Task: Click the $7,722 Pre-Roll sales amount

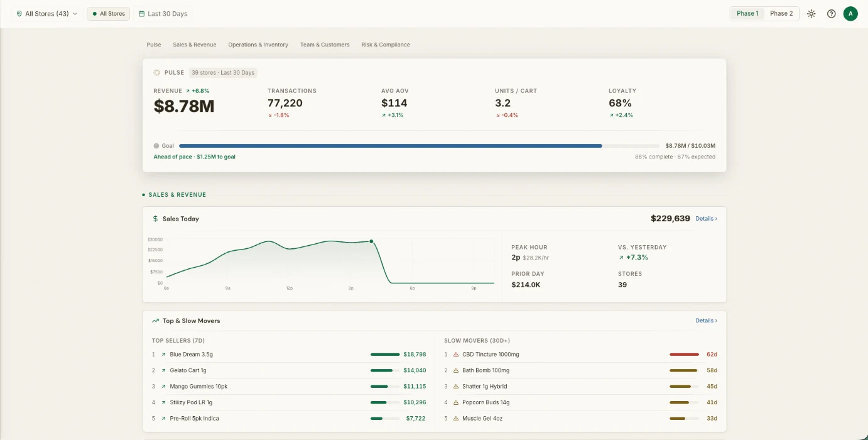Action: (x=416, y=419)
